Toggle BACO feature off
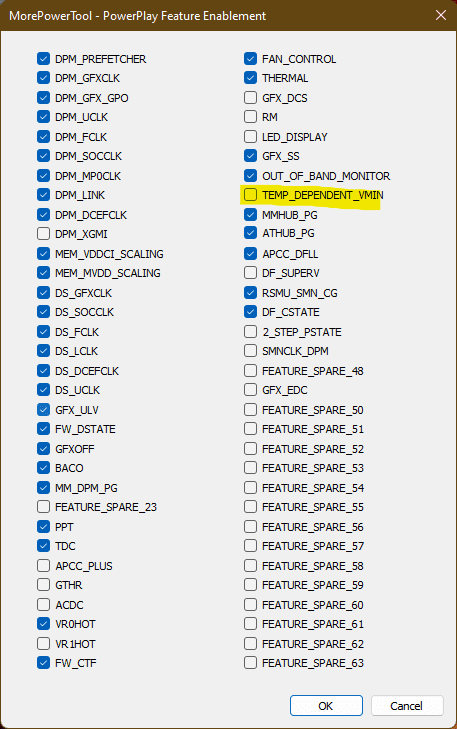 tap(43, 468)
